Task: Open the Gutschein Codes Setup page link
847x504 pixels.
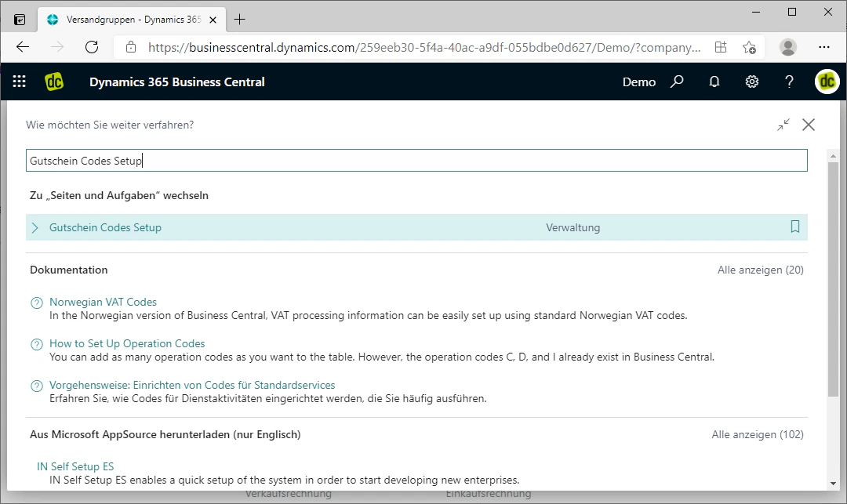Action: (x=105, y=228)
